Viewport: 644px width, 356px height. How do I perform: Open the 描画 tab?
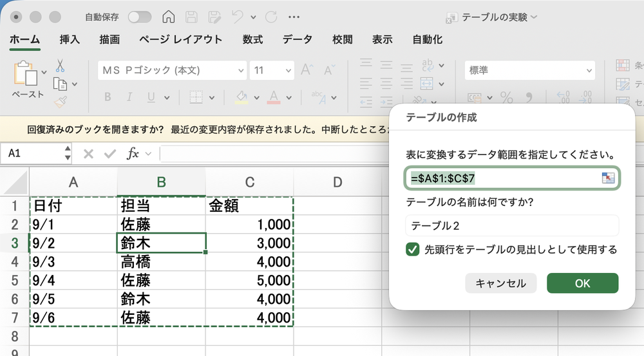109,39
